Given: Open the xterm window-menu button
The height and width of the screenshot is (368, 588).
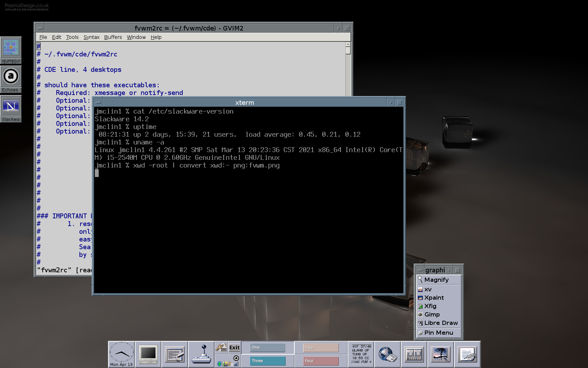Looking at the screenshot, I should click(x=98, y=103).
